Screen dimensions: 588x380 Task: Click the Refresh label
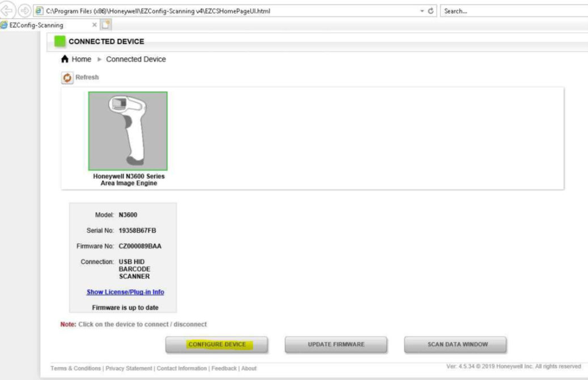(x=87, y=77)
